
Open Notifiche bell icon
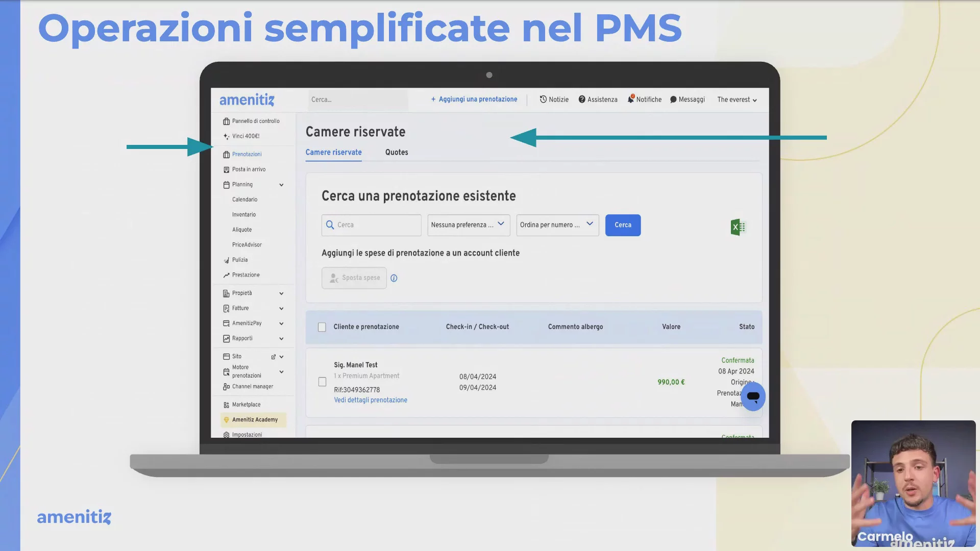point(631,99)
